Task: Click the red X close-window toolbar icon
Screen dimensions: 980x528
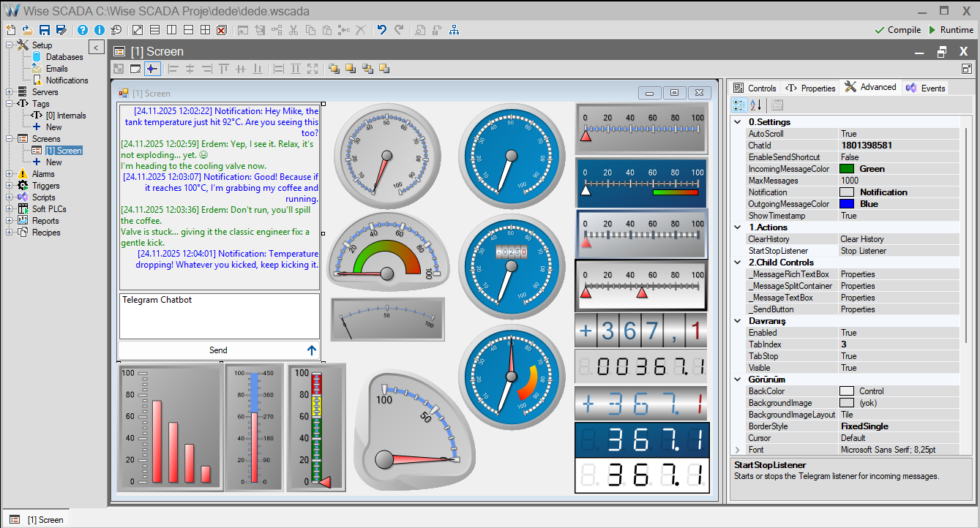Action: point(221,30)
